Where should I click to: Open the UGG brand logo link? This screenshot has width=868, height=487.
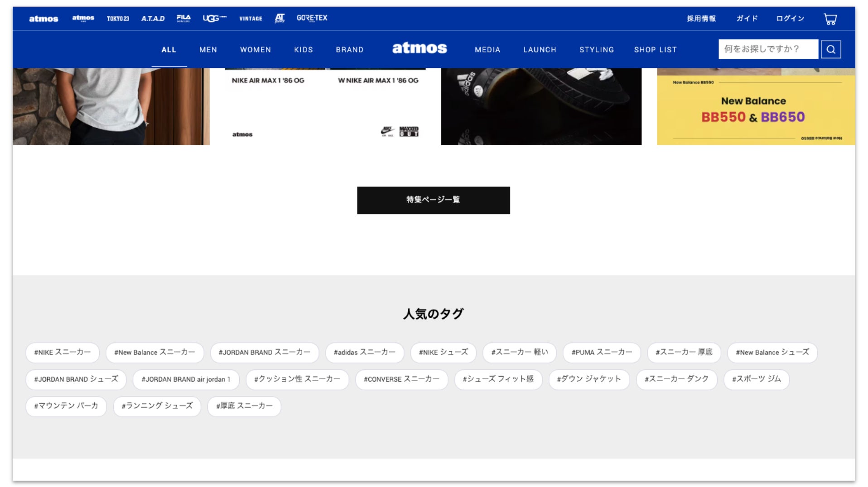point(214,18)
